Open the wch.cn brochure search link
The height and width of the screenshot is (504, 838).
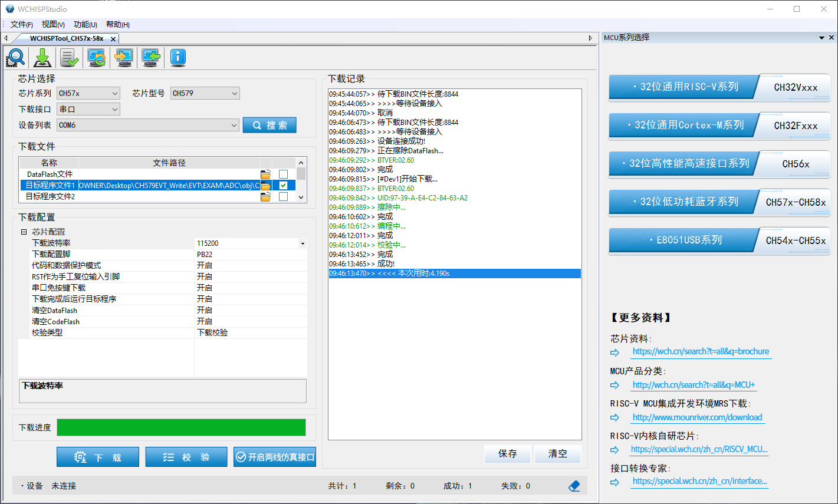click(x=701, y=351)
